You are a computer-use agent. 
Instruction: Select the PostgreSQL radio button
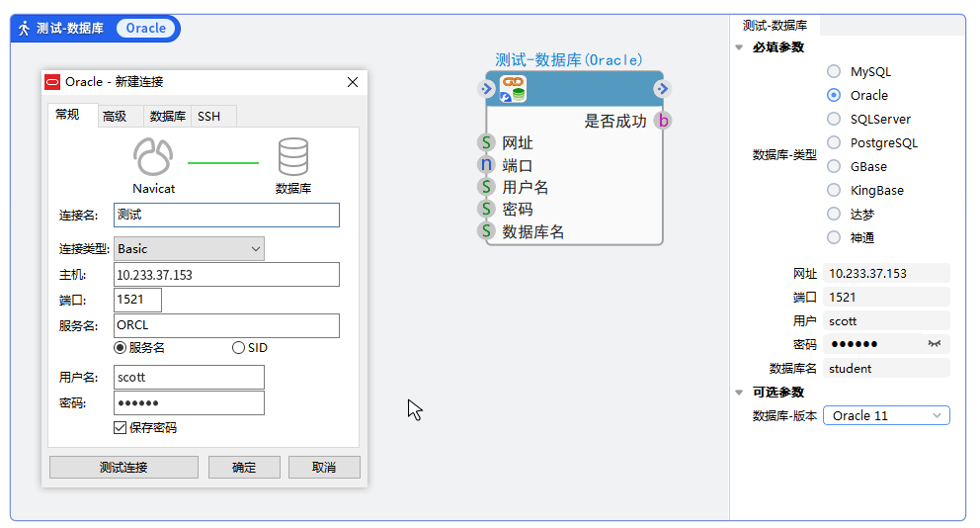coord(834,143)
